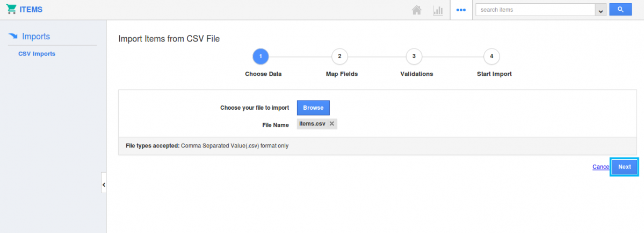644x233 pixels.
Task: Go to step 3 Validations circle
Action: click(x=414, y=56)
